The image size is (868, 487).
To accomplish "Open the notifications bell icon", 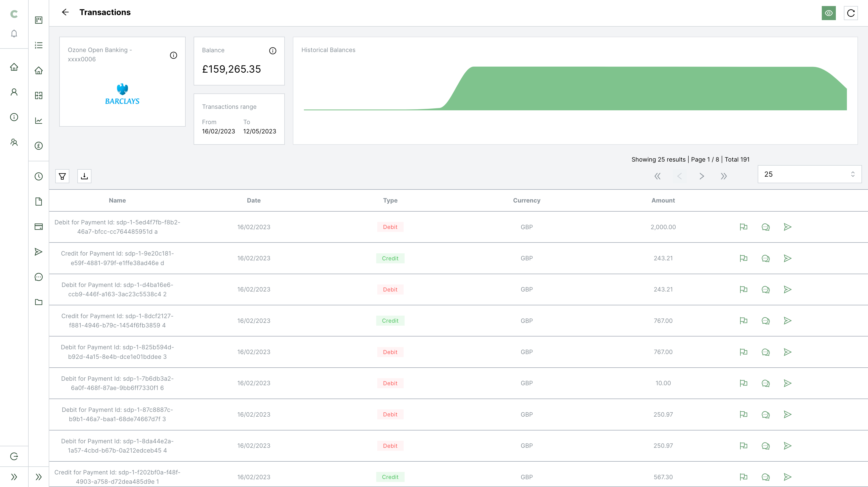I will point(14,33).
